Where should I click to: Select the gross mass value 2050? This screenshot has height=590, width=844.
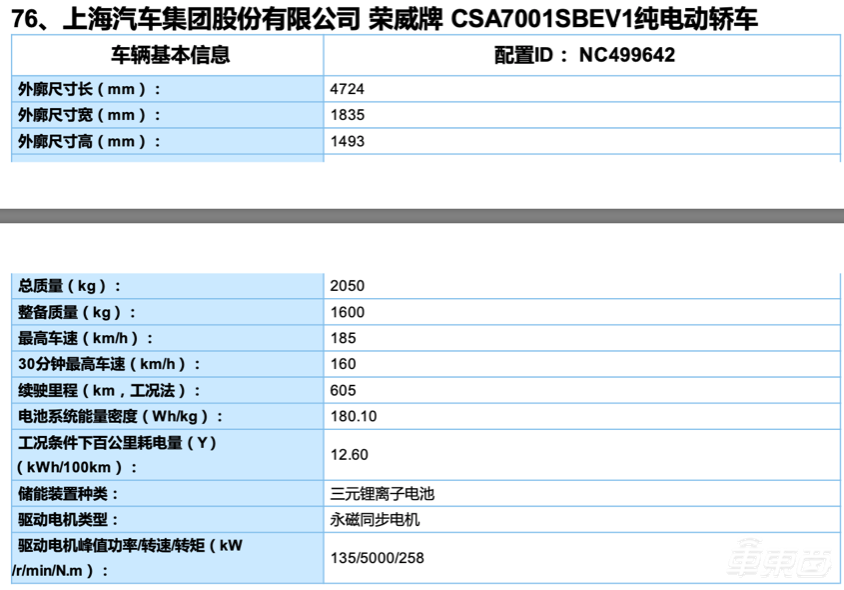pos(346,285)
